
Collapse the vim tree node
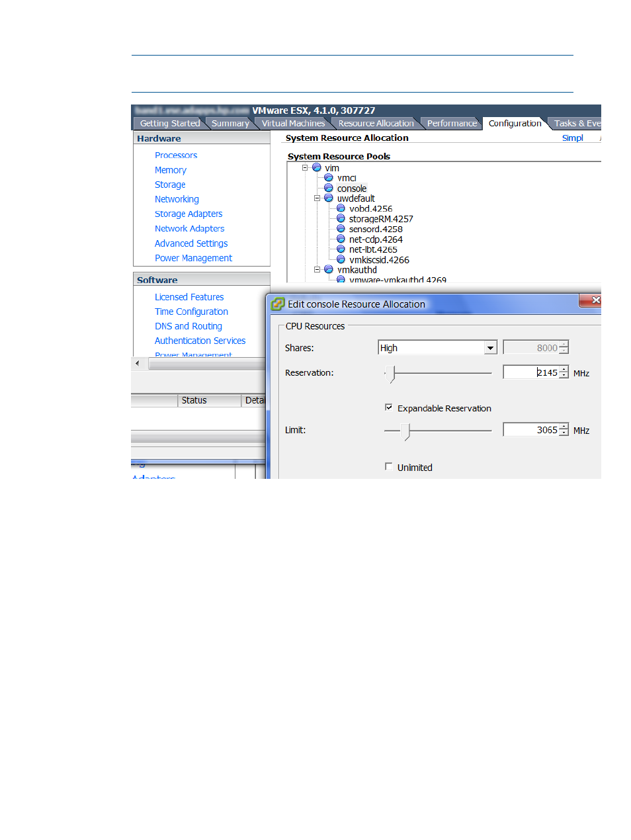[x=305, y=167]
